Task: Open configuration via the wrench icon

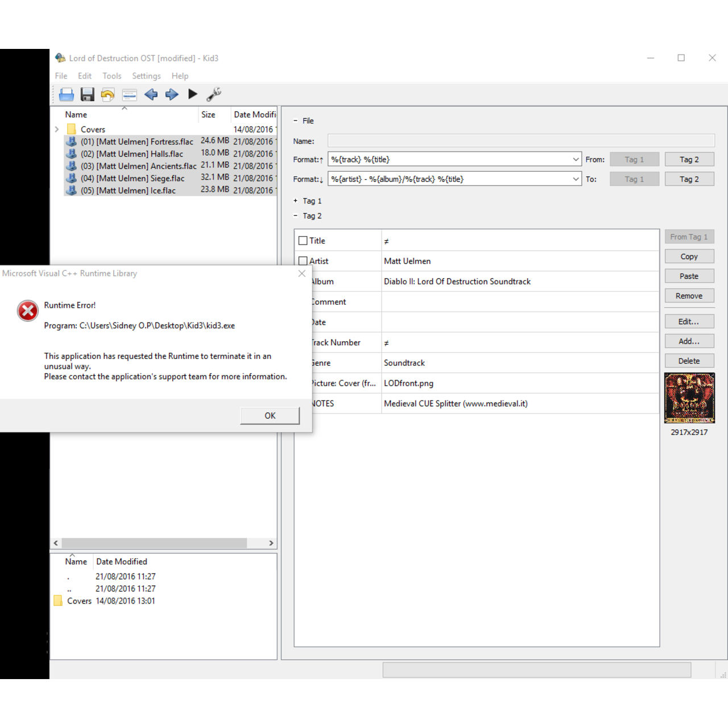Action: [214, 94]
